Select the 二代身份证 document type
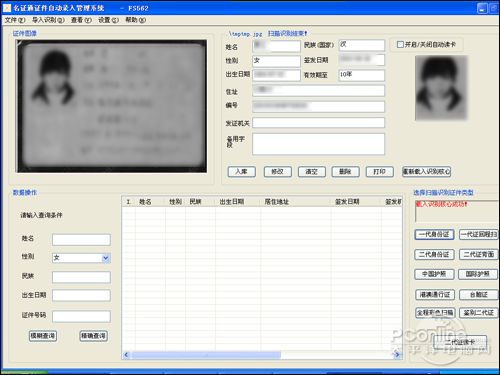Image resolution: width=500 pixels, height=375 pixels. (434, 255)
